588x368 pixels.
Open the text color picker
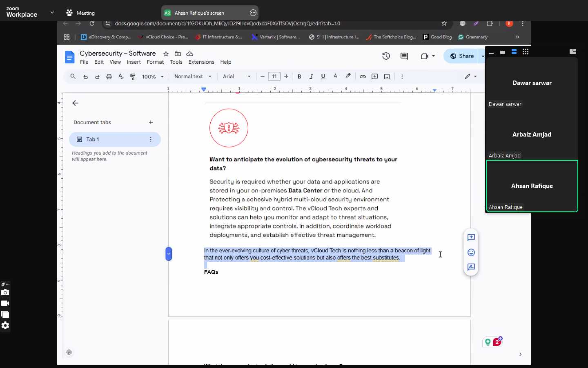pos(336,76)
